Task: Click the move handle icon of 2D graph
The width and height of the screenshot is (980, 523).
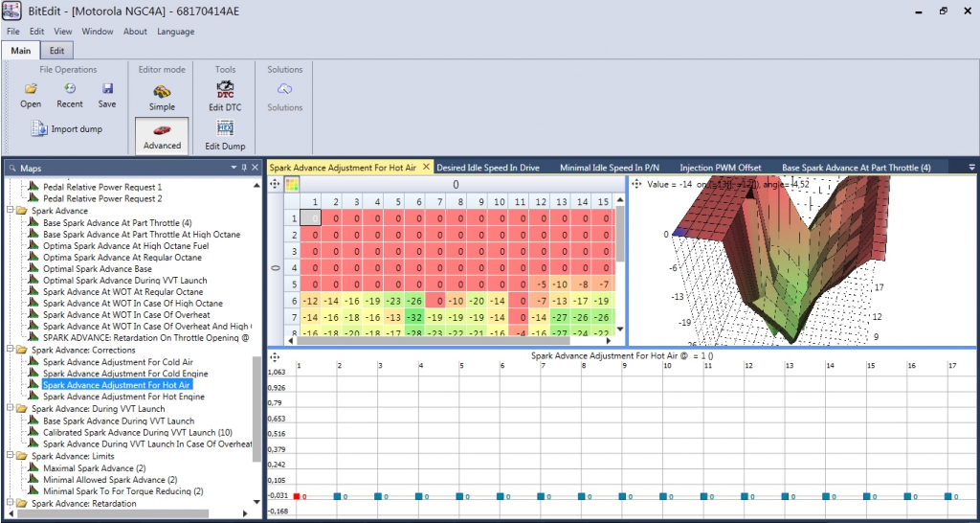Action: 274,358
